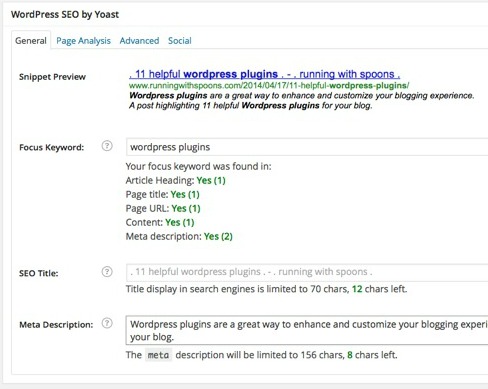The height and width of the screenshot is (389, 488).
Task: Click in the SEO Title field
Action: tap(307, 272)
